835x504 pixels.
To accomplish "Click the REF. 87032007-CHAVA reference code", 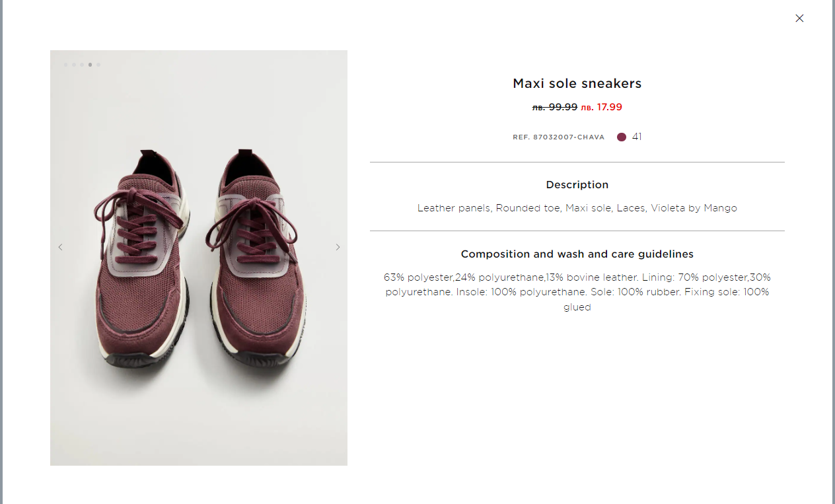I will (x=558, y=137).
